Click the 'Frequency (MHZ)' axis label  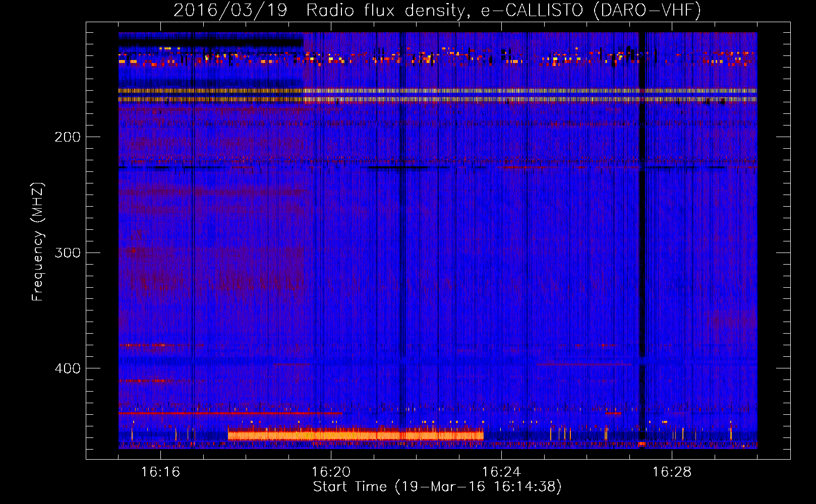click(38, 241)
